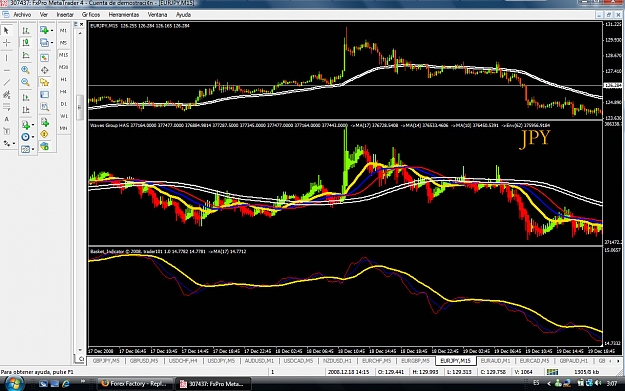Select the arrow cursor tool
Image resolution: width=625 pixels, height=391 pixels.
pos(6,30)
